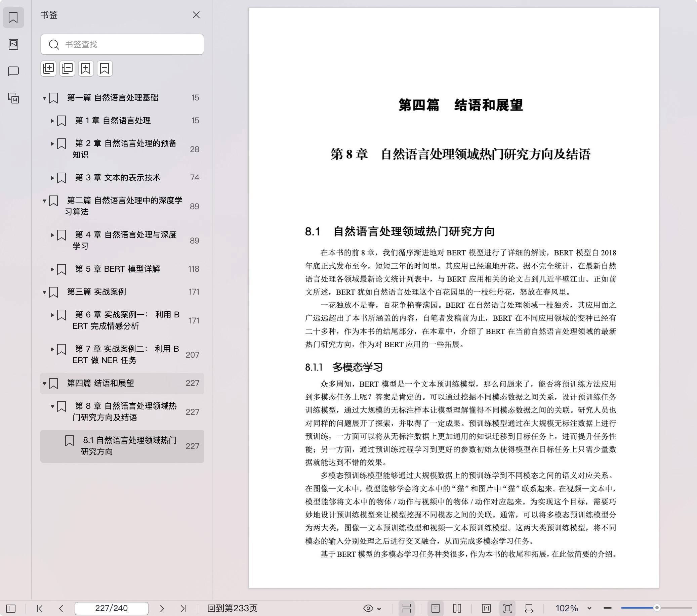697x616 pixels.
Task: Select the fit-to-actual-size icon
Action: [486, 608]
